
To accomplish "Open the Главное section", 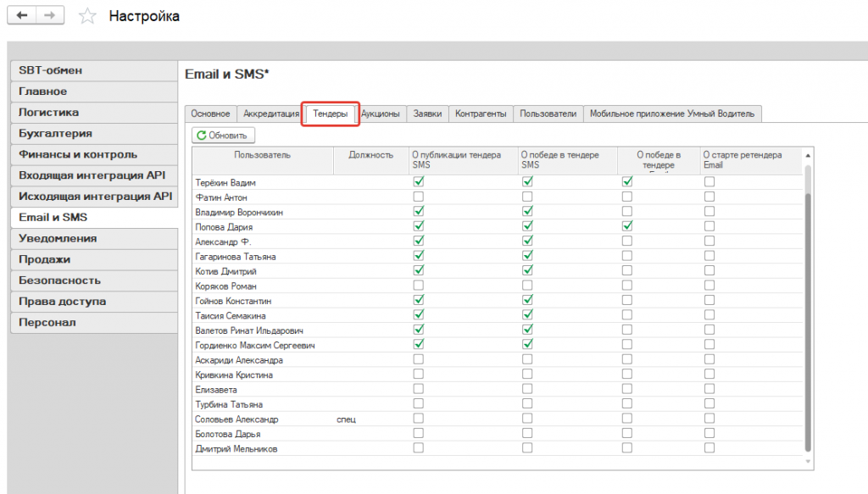I will (x=94, y=92).
